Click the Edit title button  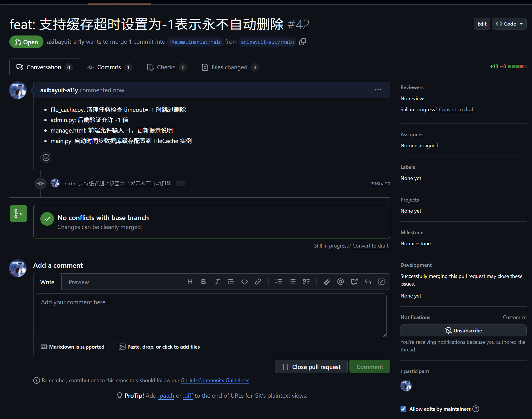(482, 24)
